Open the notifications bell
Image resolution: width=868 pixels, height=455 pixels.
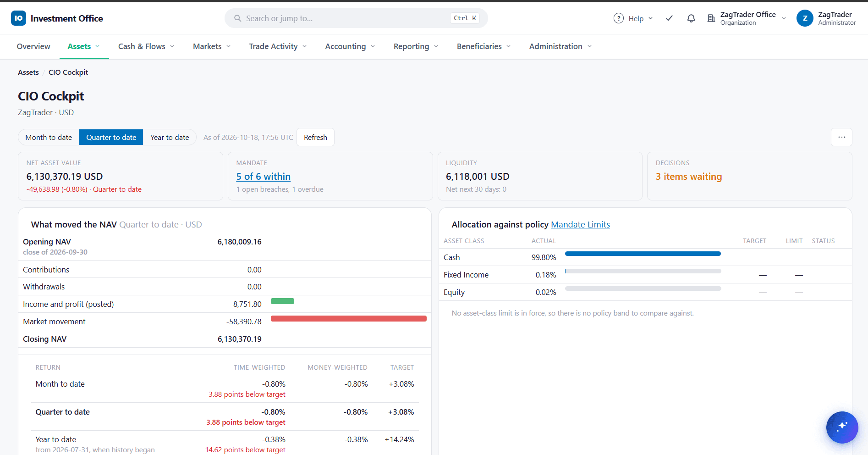click(x=691, y=18)
